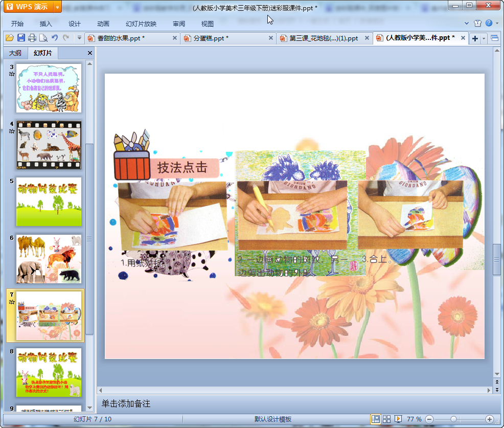Click the Normal view icon in status bar
This screenshot has height=428, width=504.
[x=375, y=419]
